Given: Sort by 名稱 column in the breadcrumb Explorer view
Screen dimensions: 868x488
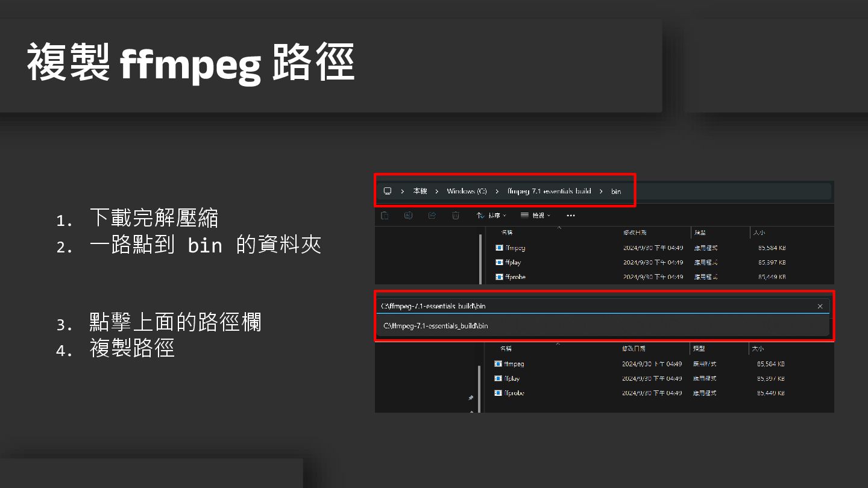Looking at the screenshot, I should (506, 233).
